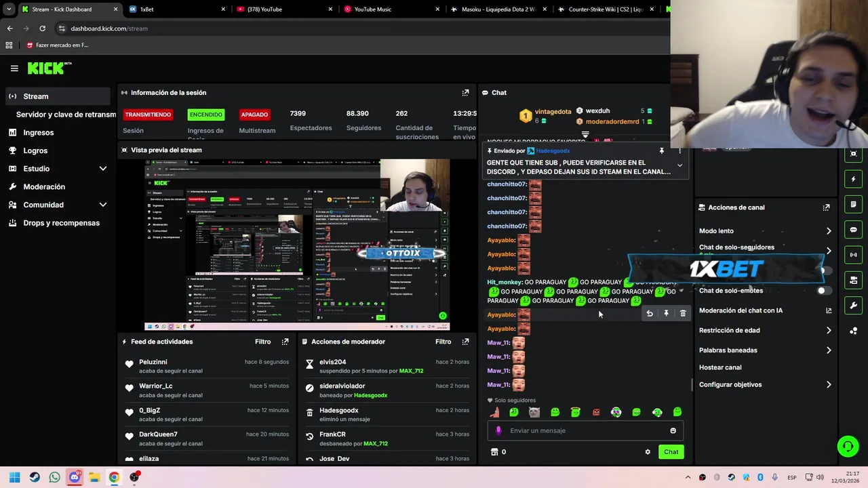Expand Palabras baneadas settings
Screen dimensions: 868x488
(829, 350)
